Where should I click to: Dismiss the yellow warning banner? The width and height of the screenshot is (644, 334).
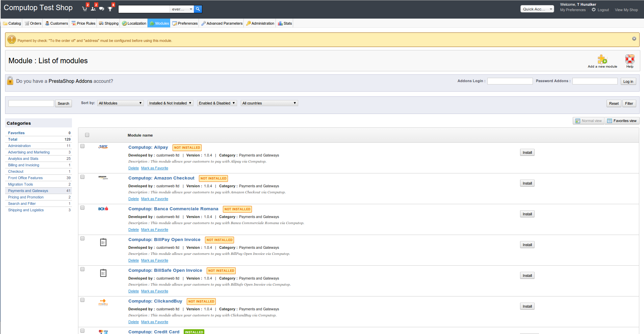(x=634, y=39)
